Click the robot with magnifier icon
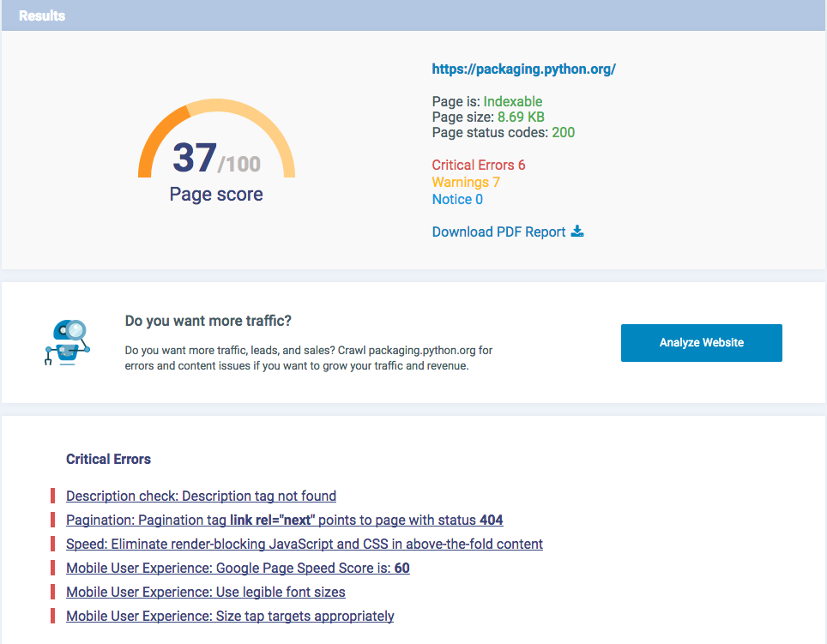 (68, 342)
